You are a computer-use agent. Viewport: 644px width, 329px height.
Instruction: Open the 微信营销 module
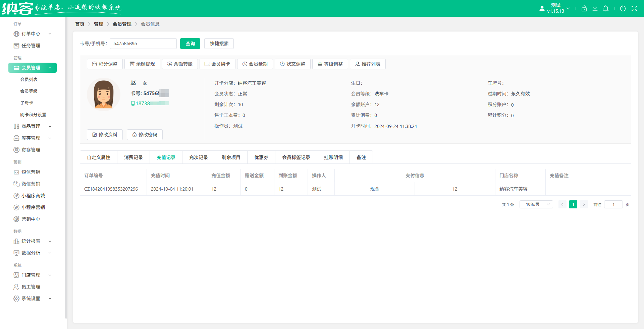tap(31, 184)
